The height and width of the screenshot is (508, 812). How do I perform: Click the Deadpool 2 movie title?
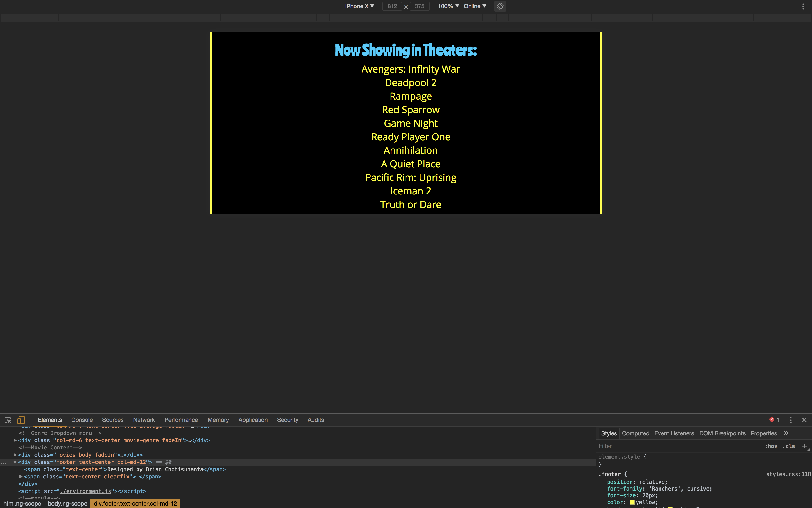pos(410,83)
